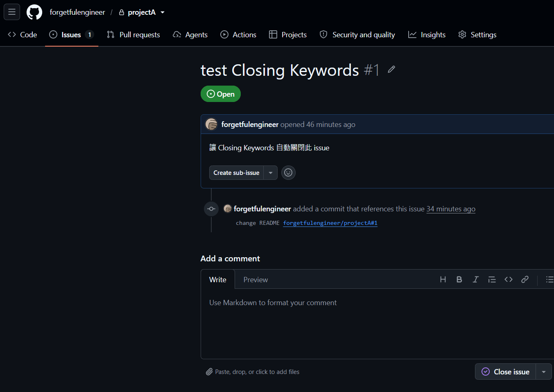Open the Pull requests tab
This screenshot has height=392, width=554.
(133, 35)
